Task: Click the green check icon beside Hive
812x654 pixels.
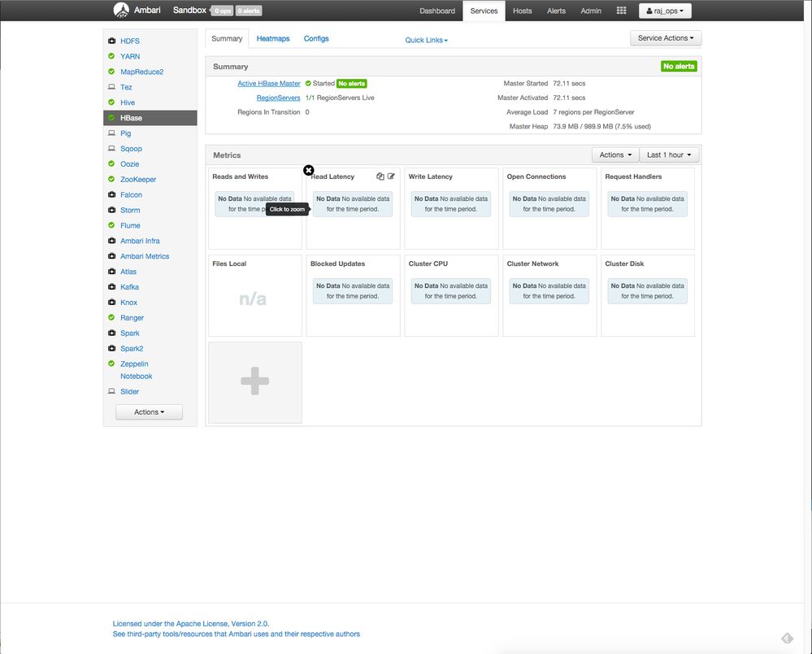Action: point(111,102)
